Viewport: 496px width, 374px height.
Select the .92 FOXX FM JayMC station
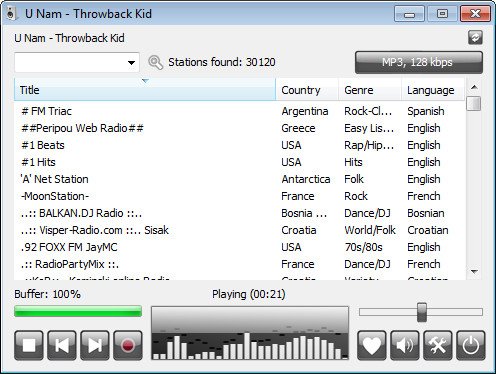(239, 247)
